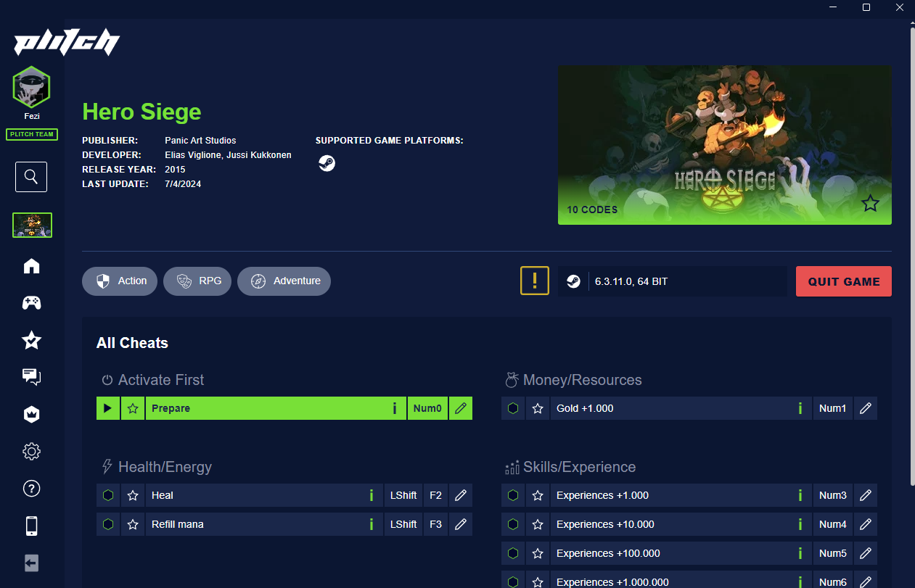Screen dimensions: 915x588
Task: Edit hotkey pencil for Gold +1.000
Action: (865, 408)
